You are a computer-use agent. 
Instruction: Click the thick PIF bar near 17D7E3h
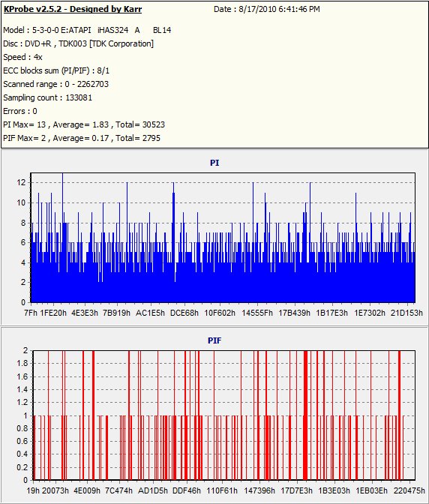coord(305,415)
